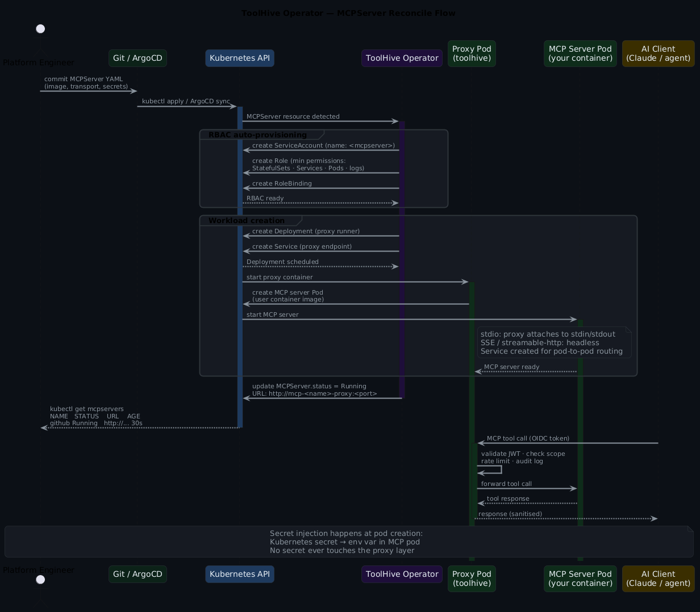The width and height of the screenshot is (700, 612).
Task: Click the 'response (sanitised)' return message
Action: 510,514
